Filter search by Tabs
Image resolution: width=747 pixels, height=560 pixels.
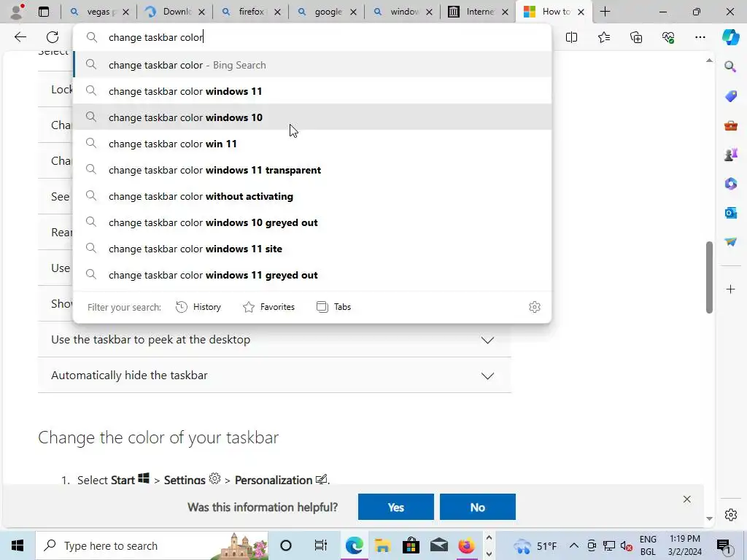[333, 307]
